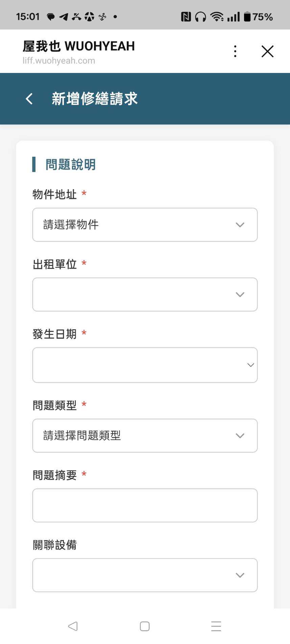Open the 請選擇問題類型 dropdown

pos(145,436)
